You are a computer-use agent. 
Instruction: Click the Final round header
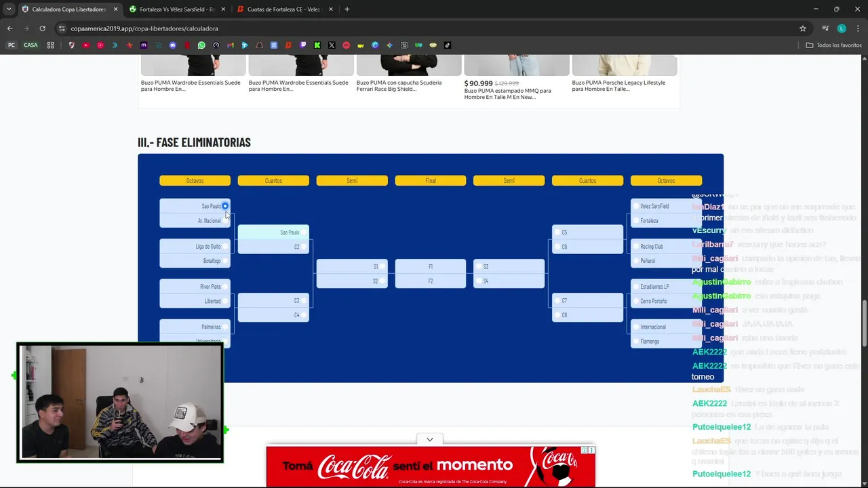point(431,181)
